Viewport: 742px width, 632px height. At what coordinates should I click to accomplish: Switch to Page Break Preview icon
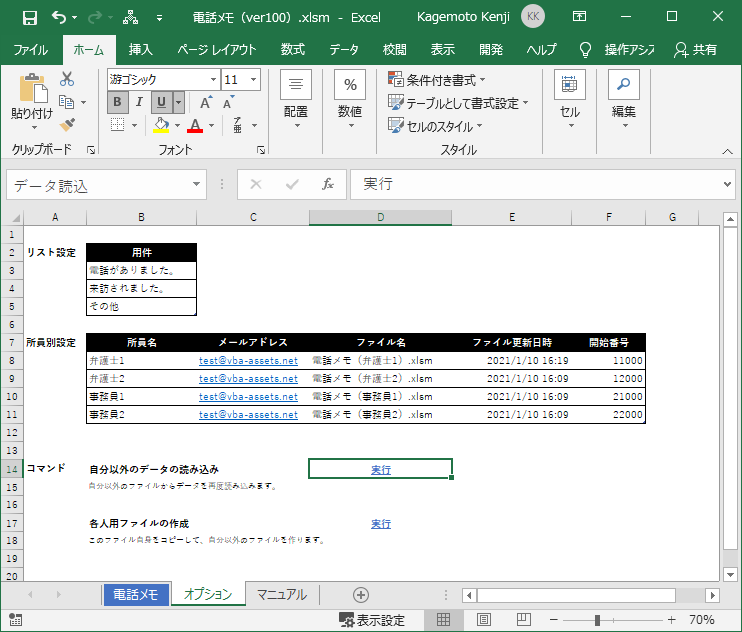pos(524,619)
